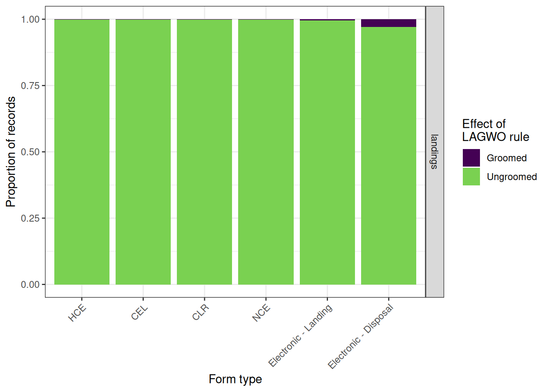Image resolution: width=549 pixels, height=392 pixels.
Task: Click the 'Electronic - Landing' axis label
Action: [300, 336]
